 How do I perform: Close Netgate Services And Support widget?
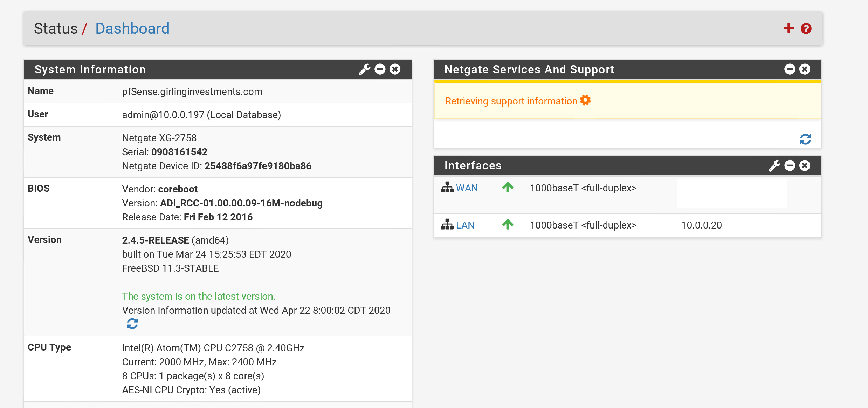(x=805, y=69)
